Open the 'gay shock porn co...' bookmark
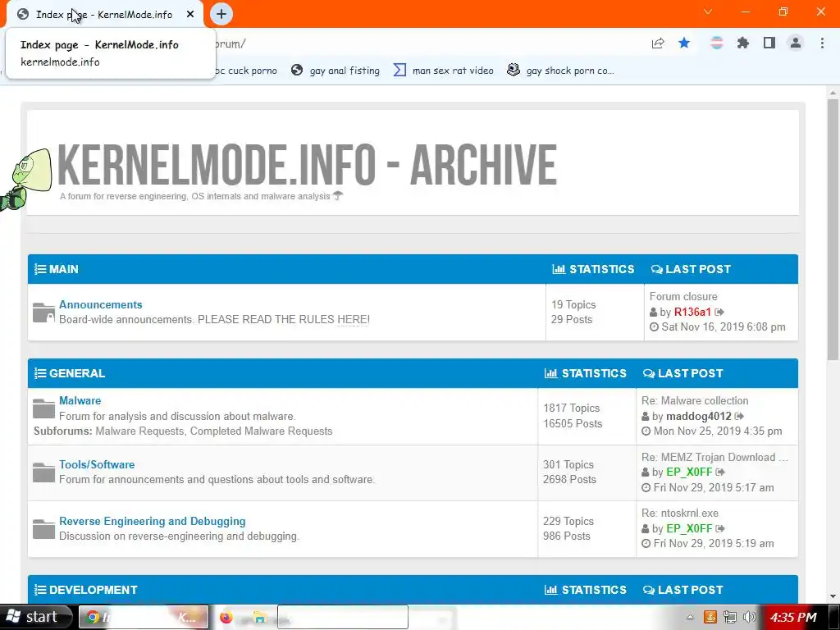The image size is (840, 630). pos(560,71)
